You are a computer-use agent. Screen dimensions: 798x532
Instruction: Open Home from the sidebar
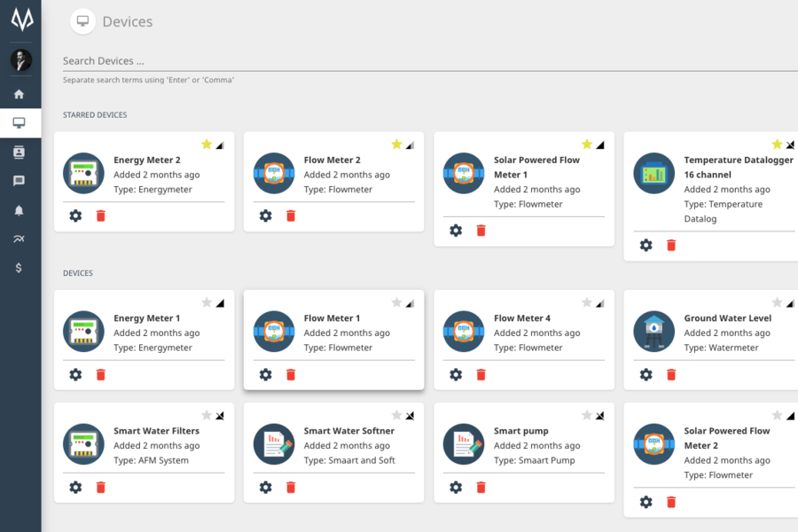(x=19, y=94)
